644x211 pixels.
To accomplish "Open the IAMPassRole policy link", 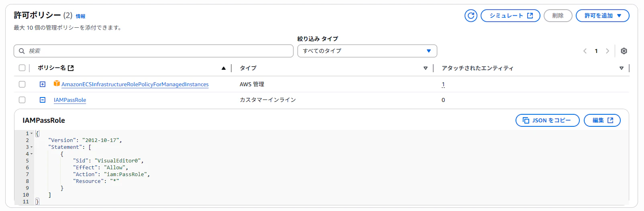I will tap(70, 100).
